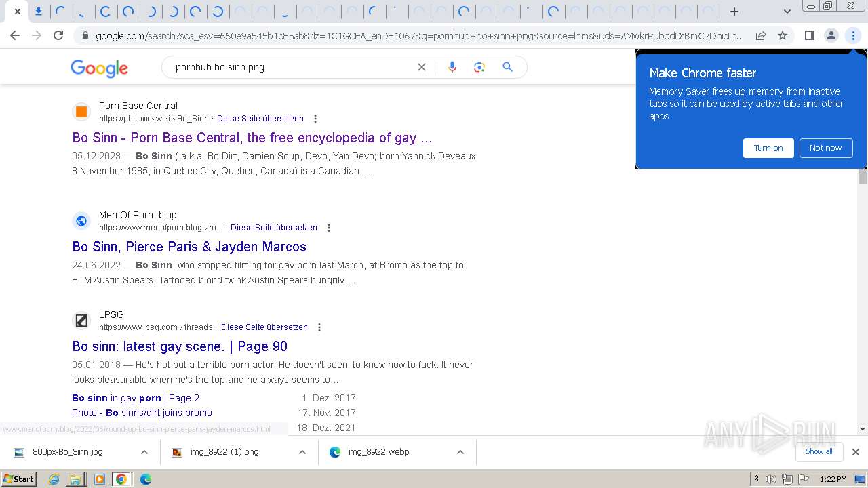Search by image with Lens icon
Screen dimensions: 868x488
(479, 67)
